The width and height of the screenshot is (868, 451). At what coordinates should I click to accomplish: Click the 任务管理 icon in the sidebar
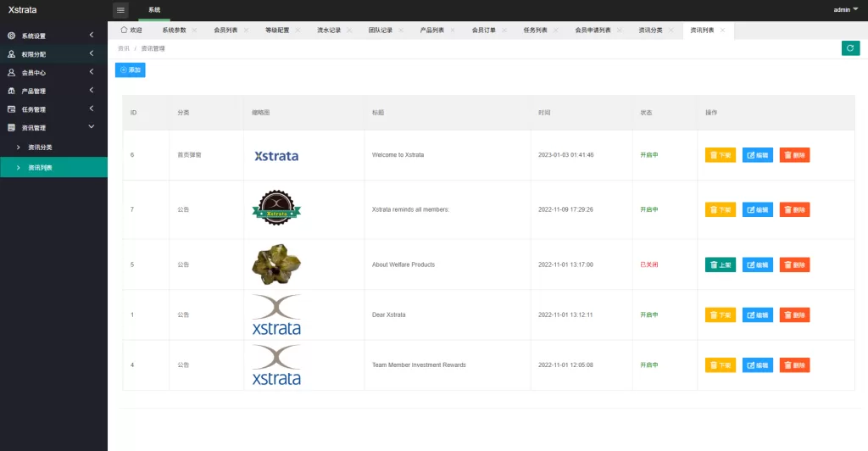click(12, 109)
